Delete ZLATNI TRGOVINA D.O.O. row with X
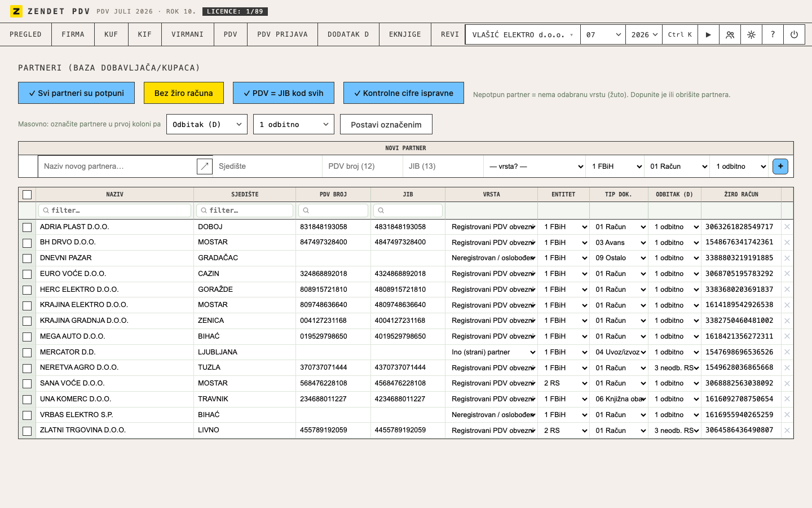The image size is (812, 508). pyautogui.click(x=787, y=430)
